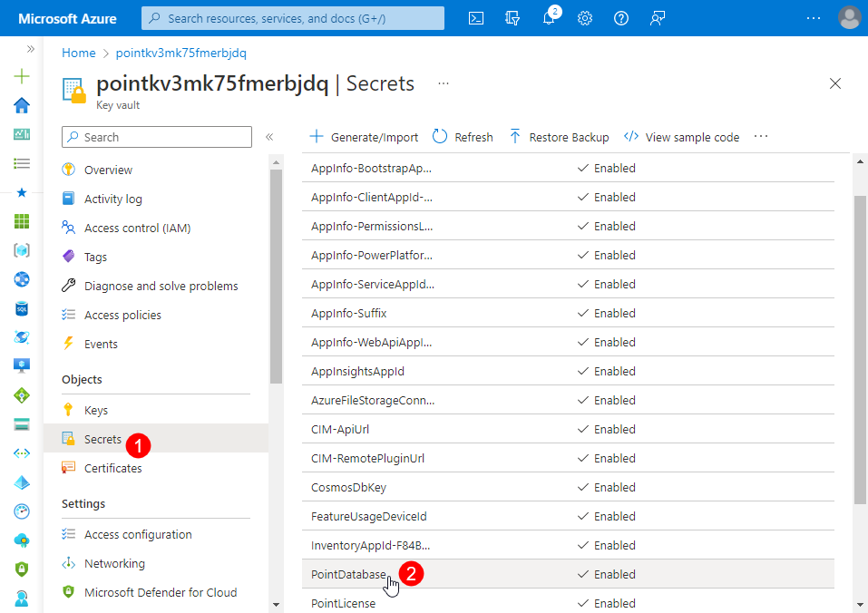Open the ellipsis beside Secrets title
This screenshot has width=868, height=613.
(444, 83)
